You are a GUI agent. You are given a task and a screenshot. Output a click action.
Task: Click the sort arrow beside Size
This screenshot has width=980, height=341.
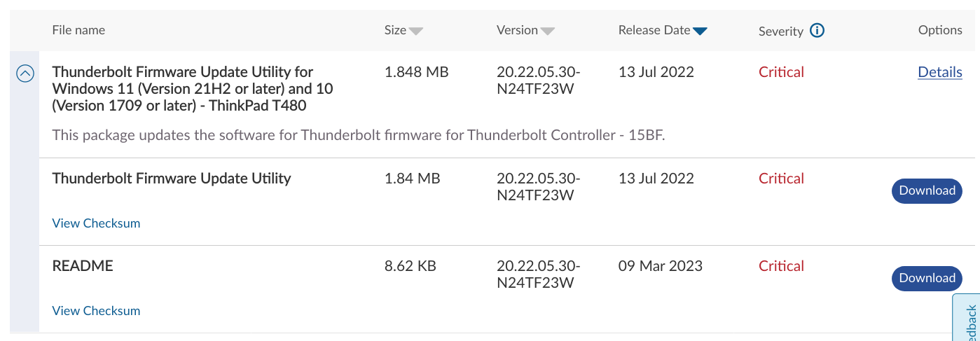point(416,31)
